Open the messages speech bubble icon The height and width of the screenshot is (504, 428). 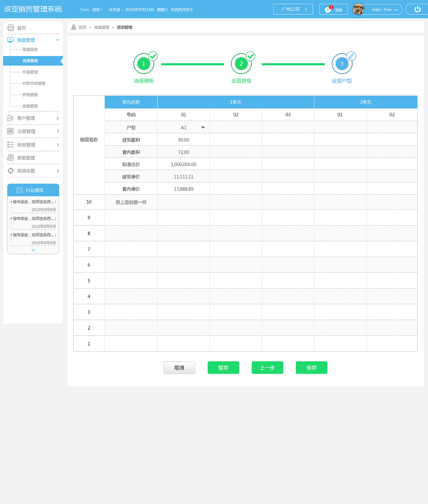click(x=328, y=10)
